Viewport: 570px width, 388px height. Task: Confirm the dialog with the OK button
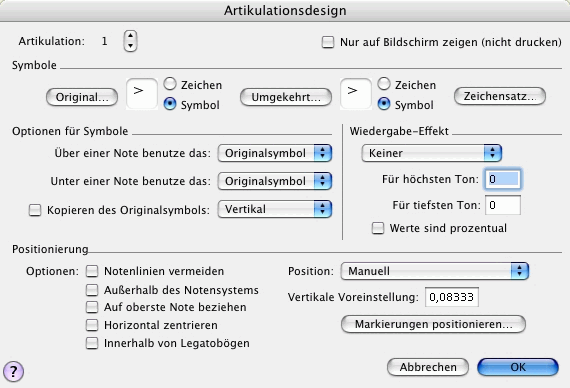tap(518, 367)
